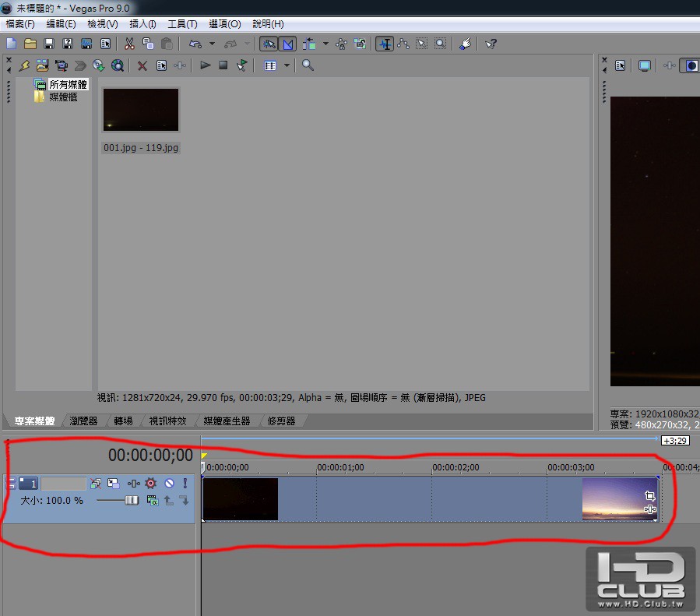Click Media FX icon in Project Media toolbar
This screenshot has width=700, height=616.
180,65
